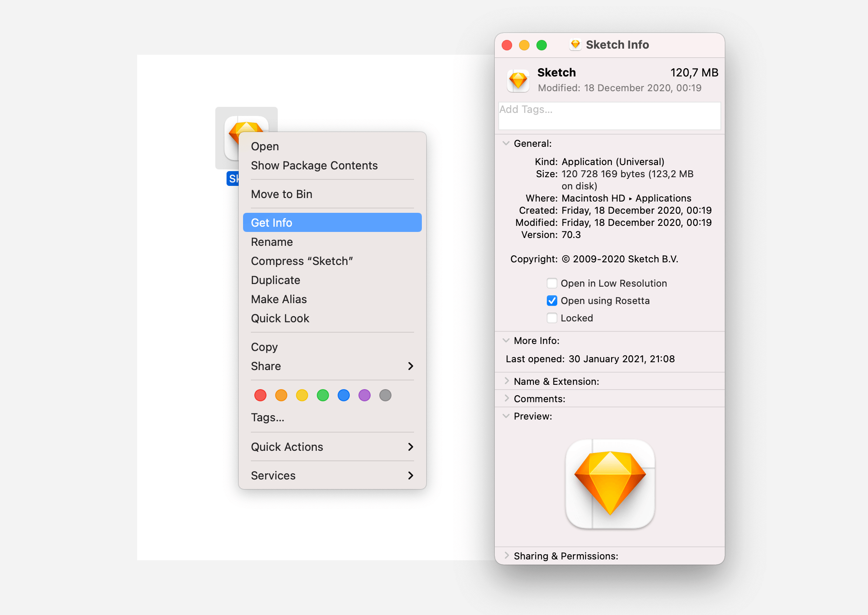The height and width of the screenshot is (615, 868).
Task: Zoom the Sketch Info window
Action: 542,45
